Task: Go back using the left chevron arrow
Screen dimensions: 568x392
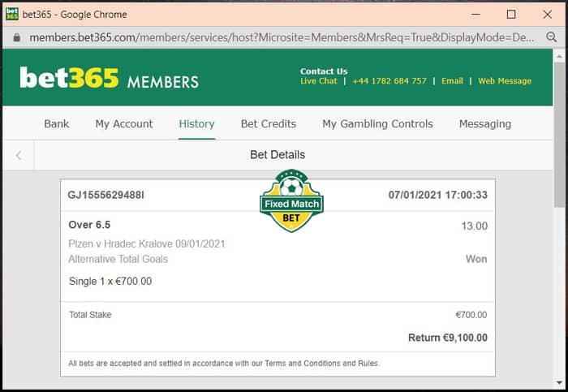Action: 19,156
